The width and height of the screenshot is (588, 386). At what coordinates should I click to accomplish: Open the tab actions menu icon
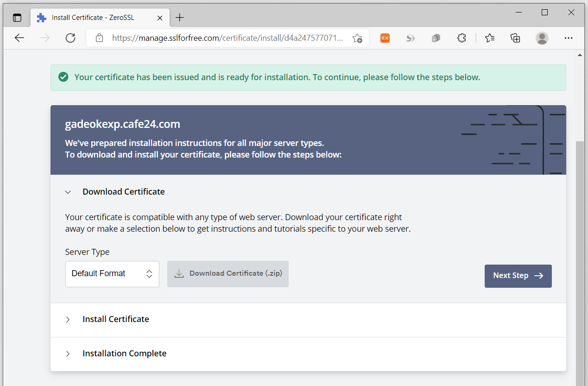point(17,18)
